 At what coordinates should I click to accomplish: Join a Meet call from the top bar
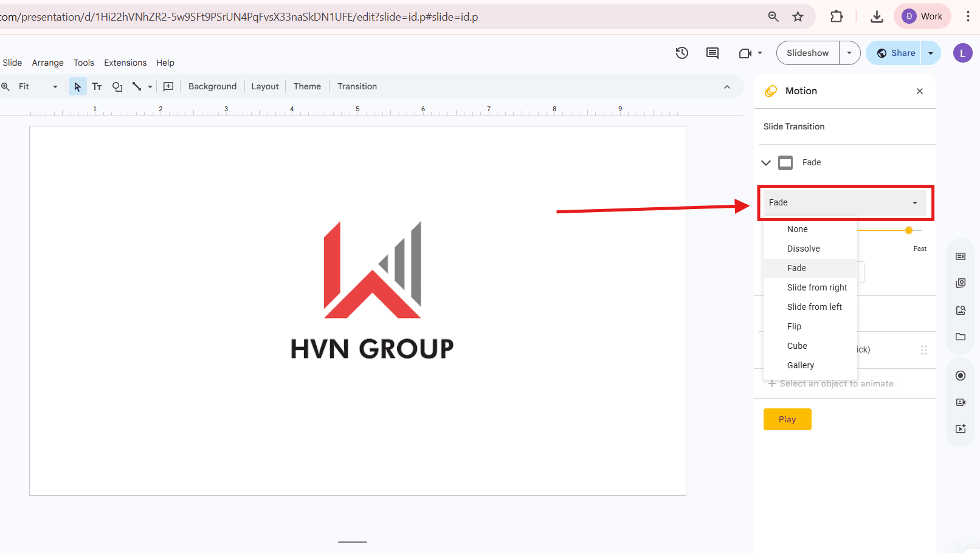coord(745,53)
